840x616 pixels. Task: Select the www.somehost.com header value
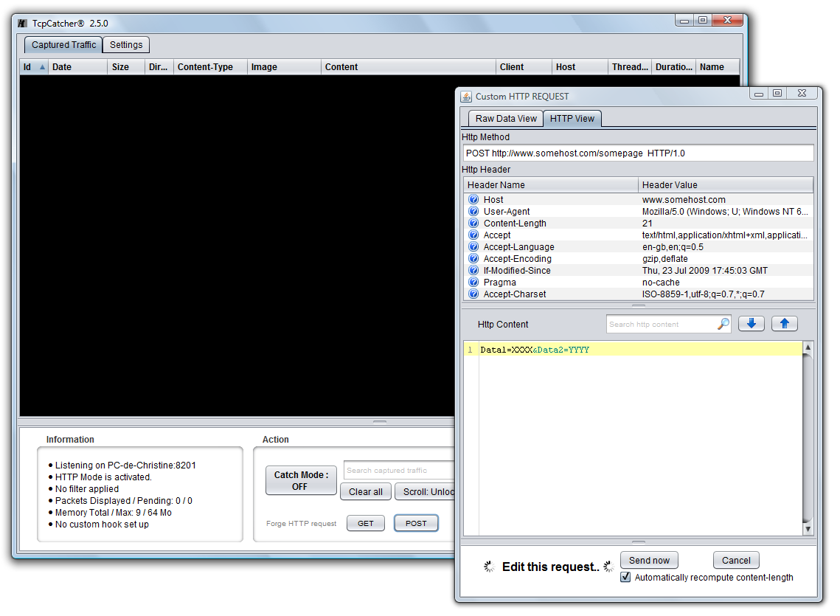pyautogui.click(x=684, y=199)
